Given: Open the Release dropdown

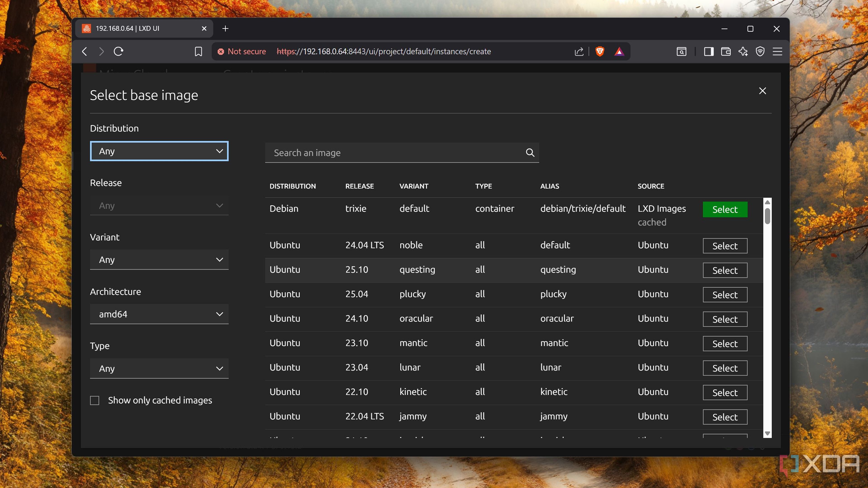Looking at the screenshot, I should [x=159, y=205].
